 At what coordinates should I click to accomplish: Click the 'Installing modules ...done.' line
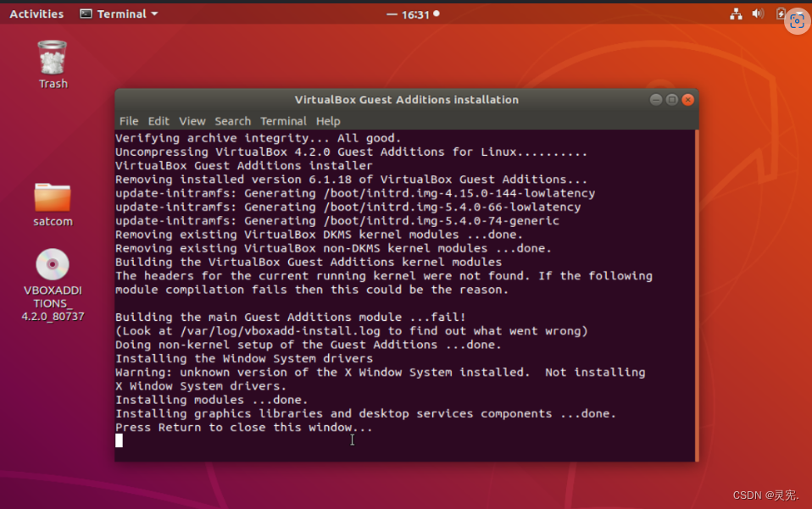(212, 400)
